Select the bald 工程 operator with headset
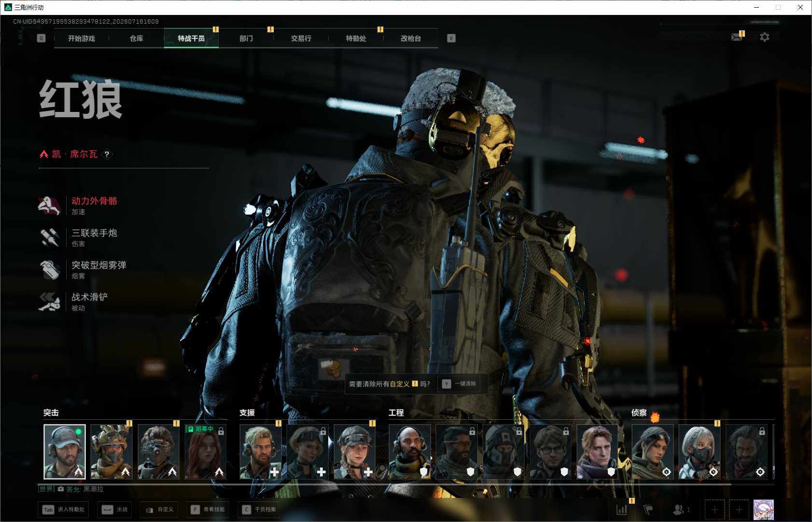This screenshot has width=812, height=522. [410, 452]
